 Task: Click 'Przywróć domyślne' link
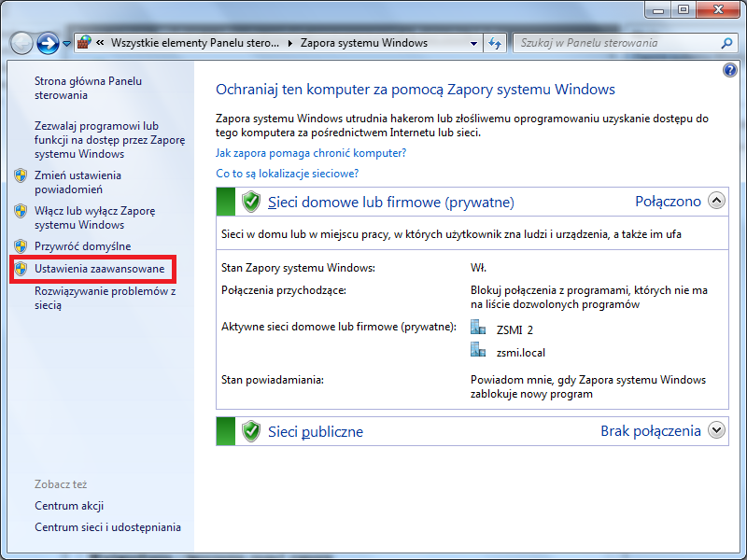tap(82, 246)
